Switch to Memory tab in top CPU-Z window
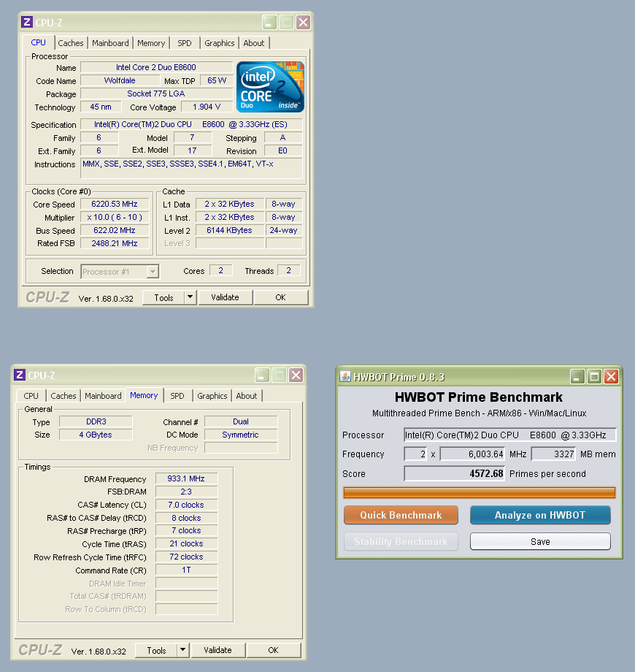This screenshot has height=672, width=635. tap(151, 43)
